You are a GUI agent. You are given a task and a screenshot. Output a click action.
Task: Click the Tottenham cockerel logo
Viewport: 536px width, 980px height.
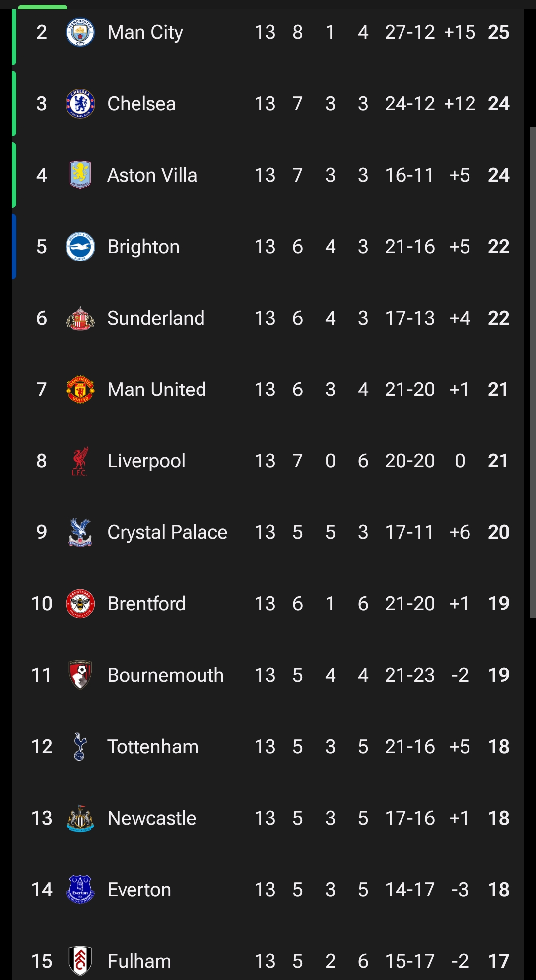pyautogui.click(x=80, y=747)
